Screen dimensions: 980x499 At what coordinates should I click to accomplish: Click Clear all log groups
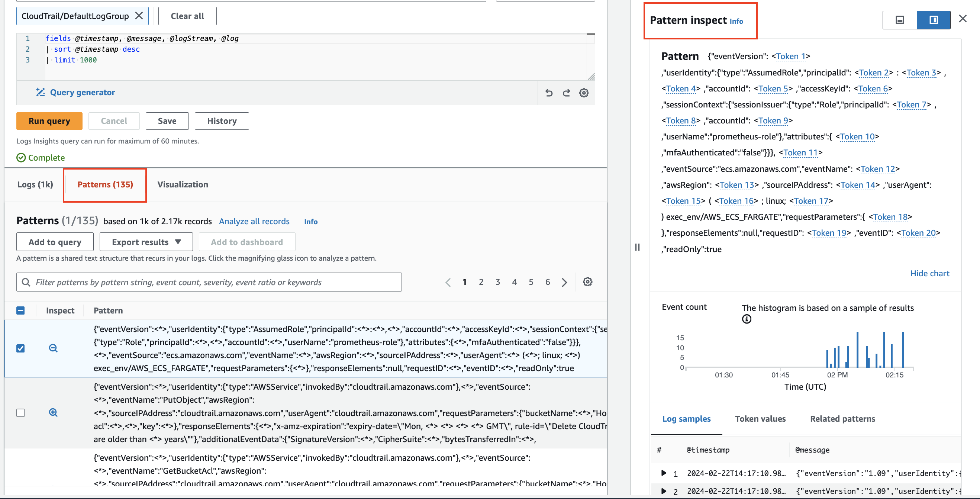pos(187,16)
